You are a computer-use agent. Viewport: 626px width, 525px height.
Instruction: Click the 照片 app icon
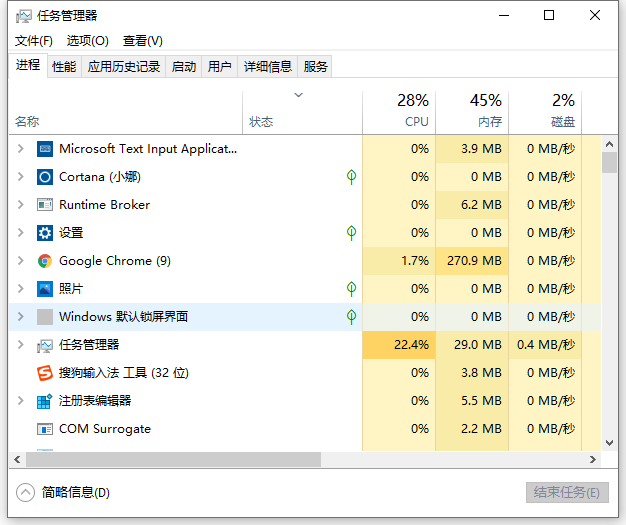[x=45, y=289]
